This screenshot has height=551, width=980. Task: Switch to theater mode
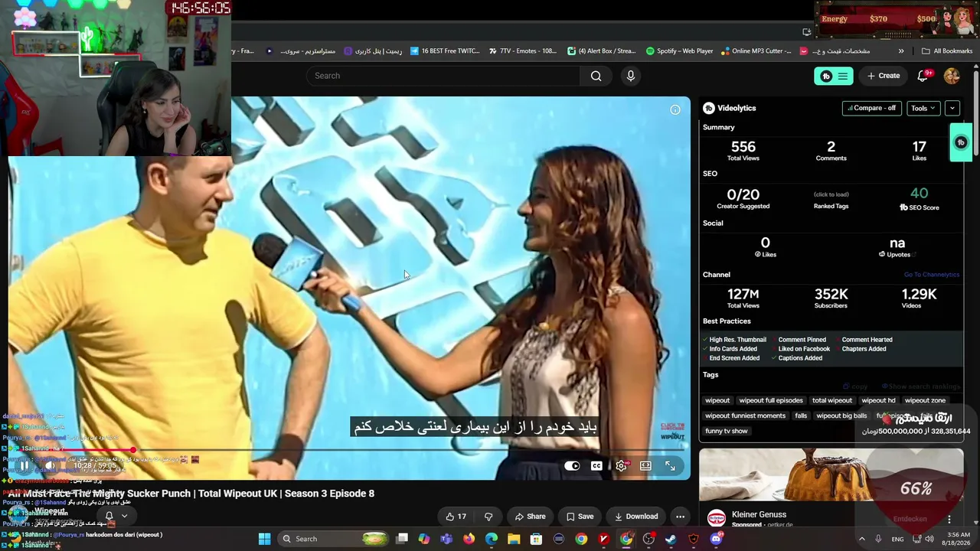(x=645, y=465)
